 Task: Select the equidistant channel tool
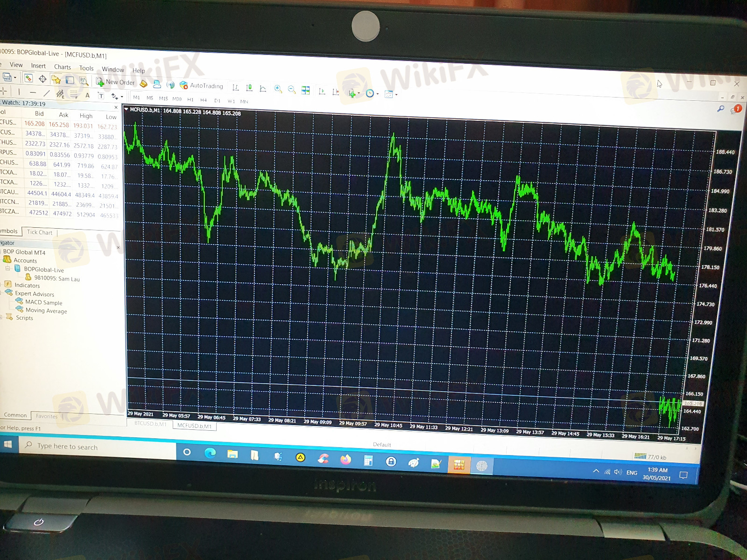point(60,94)
